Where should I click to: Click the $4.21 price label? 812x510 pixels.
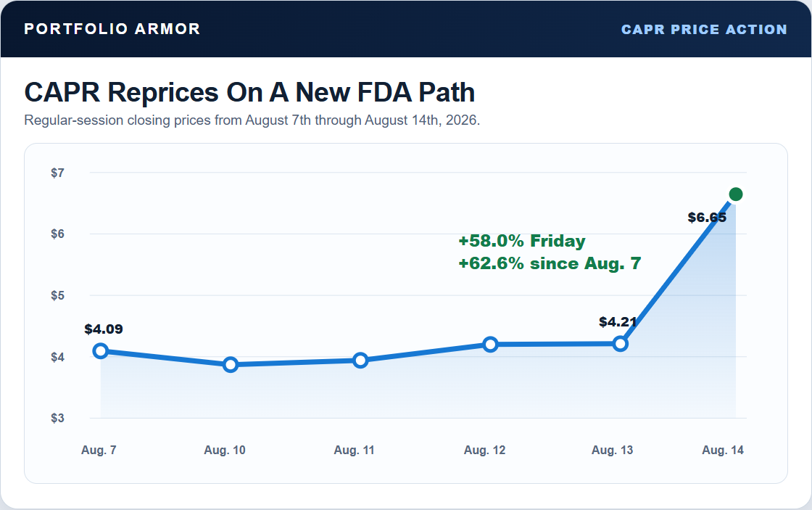click(618, 322)
